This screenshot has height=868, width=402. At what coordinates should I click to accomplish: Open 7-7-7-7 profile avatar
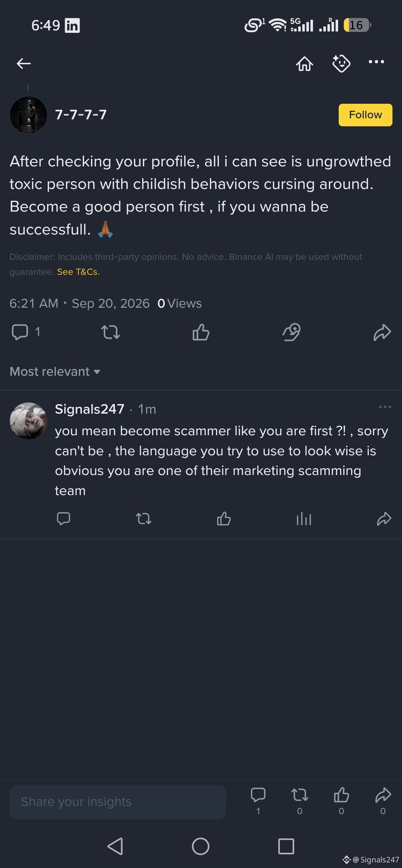tap(28, 115)
